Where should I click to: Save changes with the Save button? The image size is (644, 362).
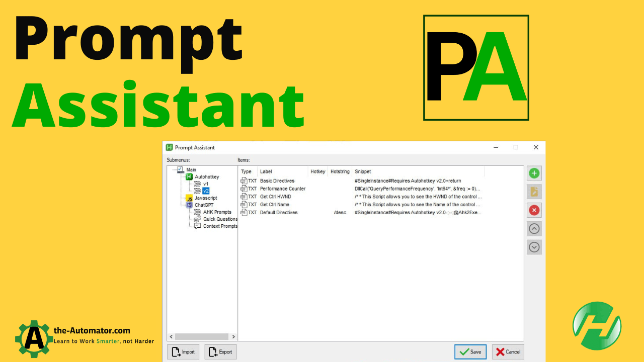[x=470, y=351]
